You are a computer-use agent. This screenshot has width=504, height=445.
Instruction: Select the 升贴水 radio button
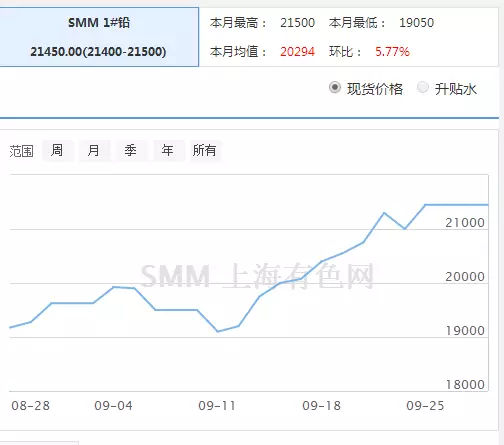click(423, 88)
